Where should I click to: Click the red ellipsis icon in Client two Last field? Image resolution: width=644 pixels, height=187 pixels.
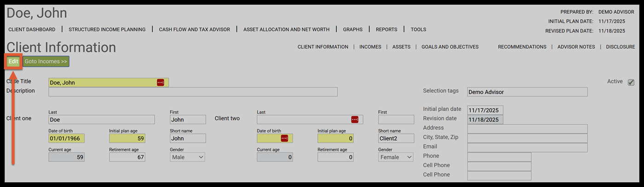355,119
